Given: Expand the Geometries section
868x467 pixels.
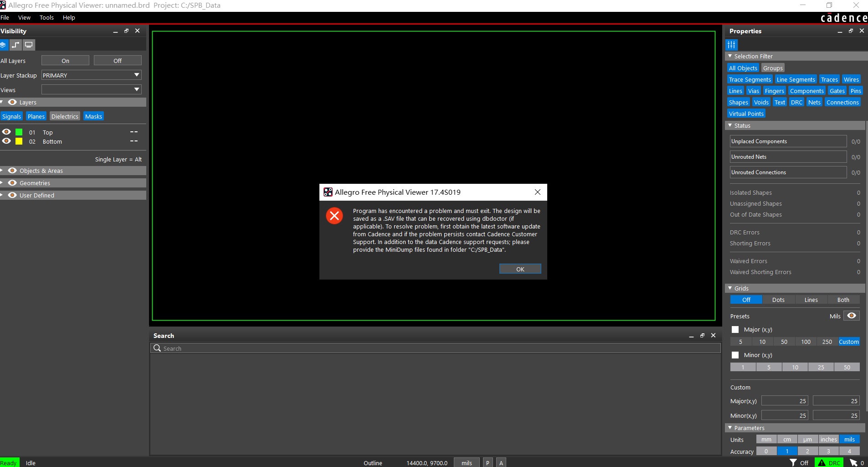Looking at the screenshot, I should click(2, 183).
